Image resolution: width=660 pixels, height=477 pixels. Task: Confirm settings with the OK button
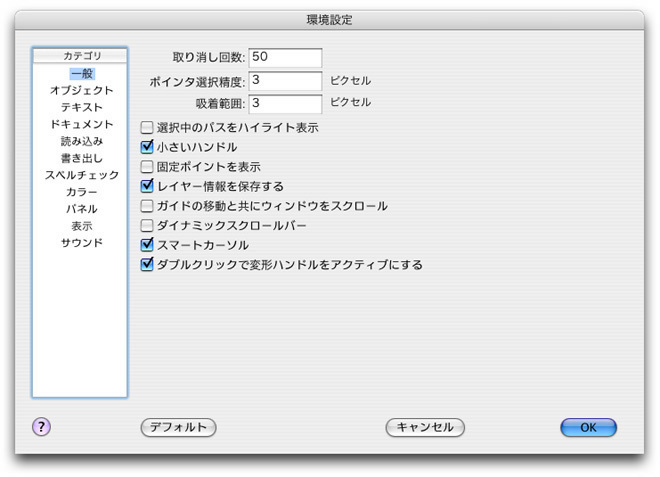(x=588, y=427)
